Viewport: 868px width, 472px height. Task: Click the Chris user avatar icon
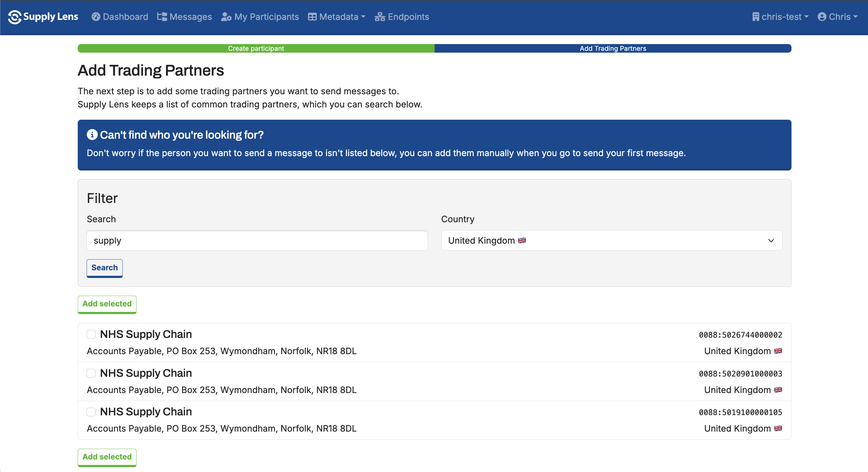point(822,17)
